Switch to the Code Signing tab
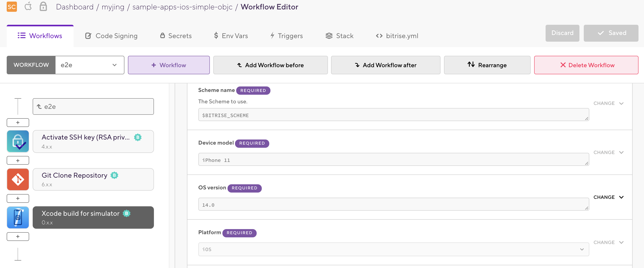The width and height of the screenshot is (644, 268). pyautogui.click(x=111, y=36)
